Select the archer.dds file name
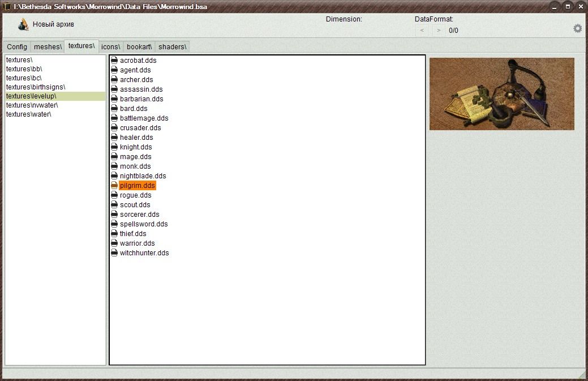 click(136, 79)
